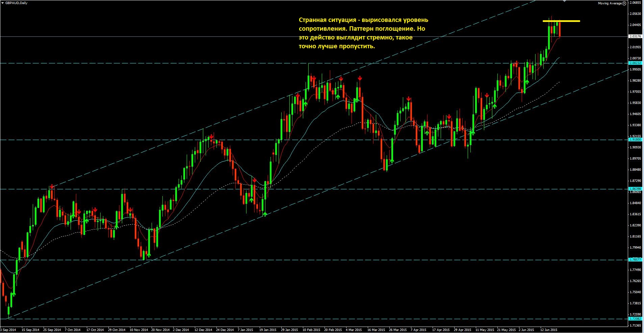Image resolution: width=644 pixels, height=333 pixels.
Task: Click the 24 Dec 2014 date on the time axis
Action: [225, 330]
